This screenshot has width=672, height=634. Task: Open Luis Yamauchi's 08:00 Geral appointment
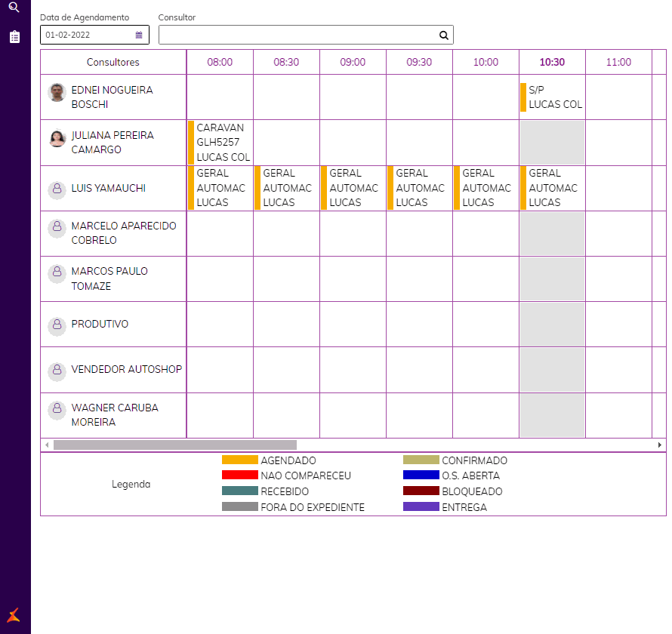[220, 188]
